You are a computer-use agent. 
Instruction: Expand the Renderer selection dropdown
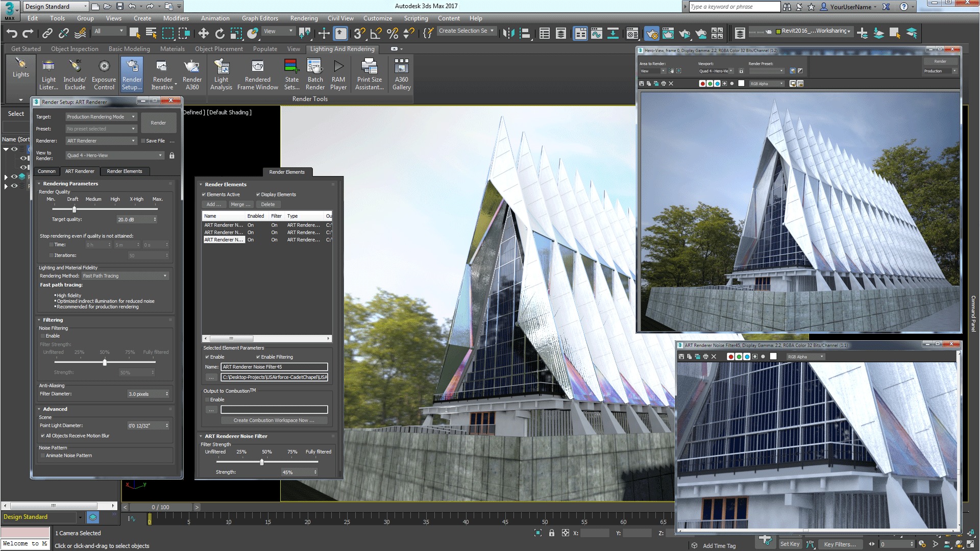(133, 141)
